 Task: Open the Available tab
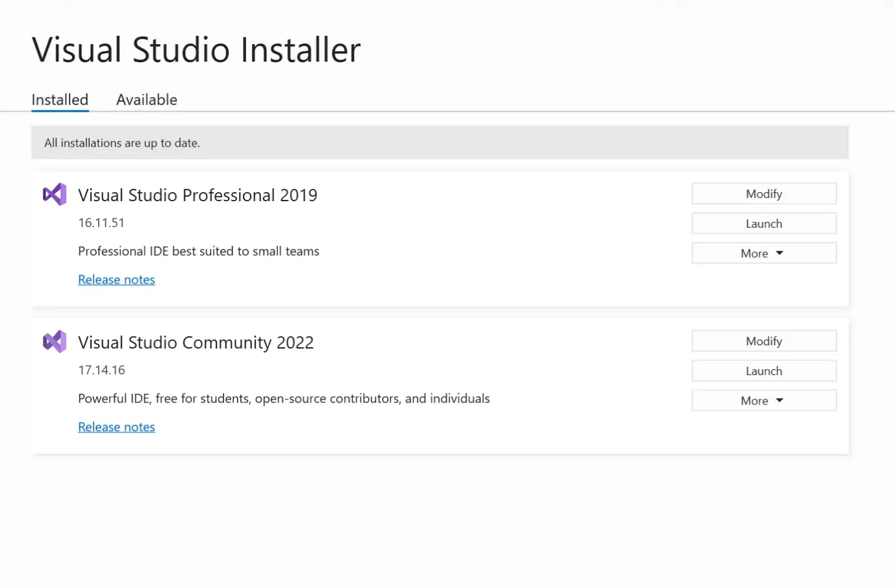(x=147, y=100)
